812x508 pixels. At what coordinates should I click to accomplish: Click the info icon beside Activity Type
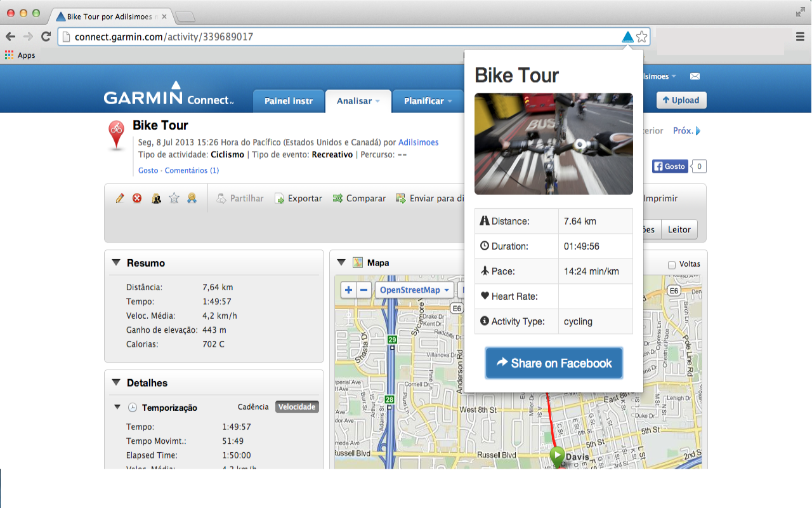pos(485,321)
